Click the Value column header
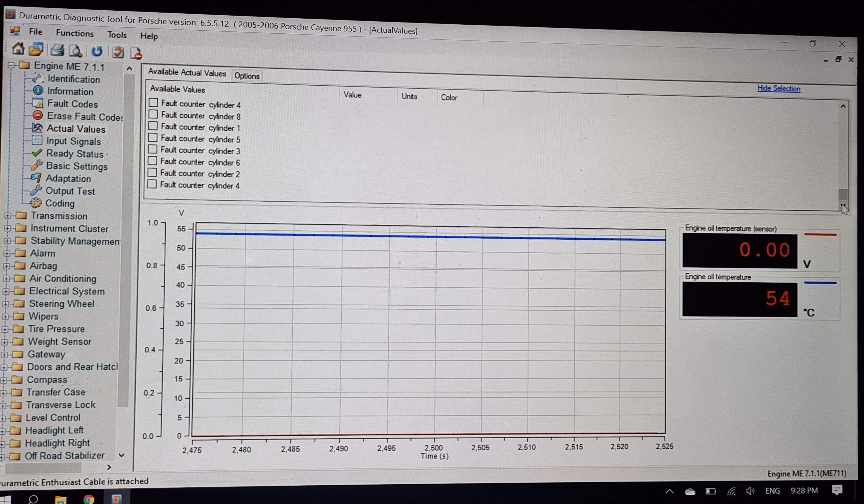864x504 pixels. coord(352,95)
